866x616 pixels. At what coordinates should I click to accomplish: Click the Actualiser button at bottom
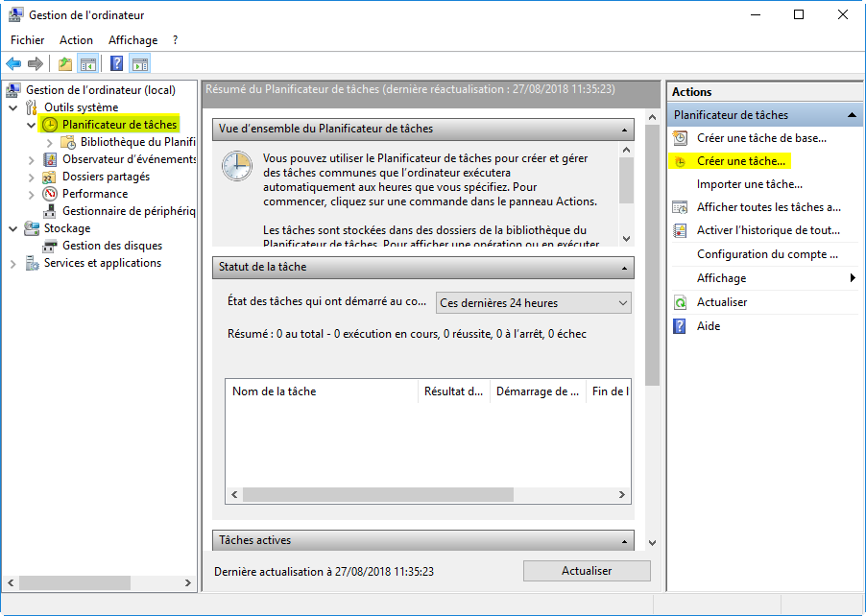(x=587, y=571)
